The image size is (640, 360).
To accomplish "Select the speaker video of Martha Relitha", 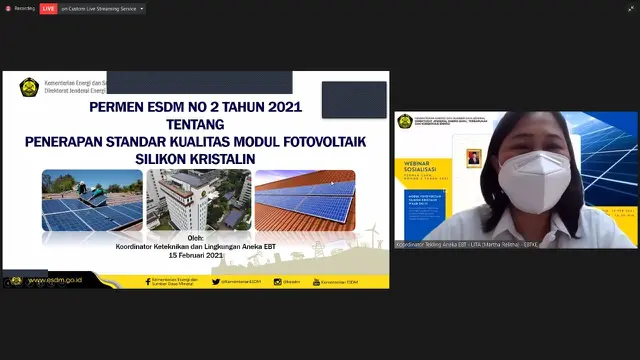I will click(516, 180).
